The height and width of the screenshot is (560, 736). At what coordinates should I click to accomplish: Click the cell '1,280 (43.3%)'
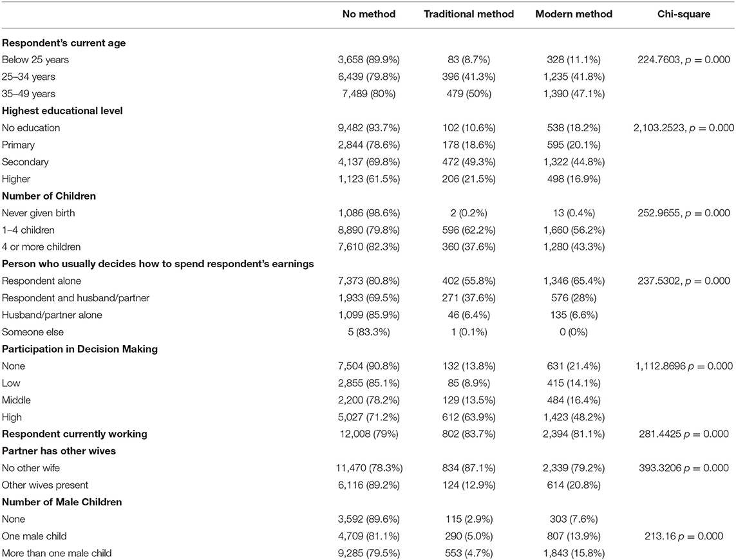pyautogui.click(x=574, y=247)
